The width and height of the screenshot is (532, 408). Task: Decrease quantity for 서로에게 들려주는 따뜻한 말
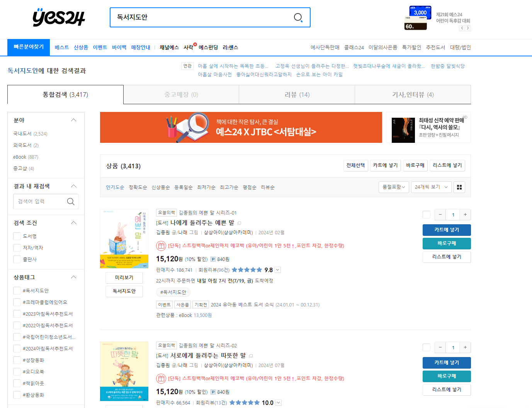click(440, 347)
